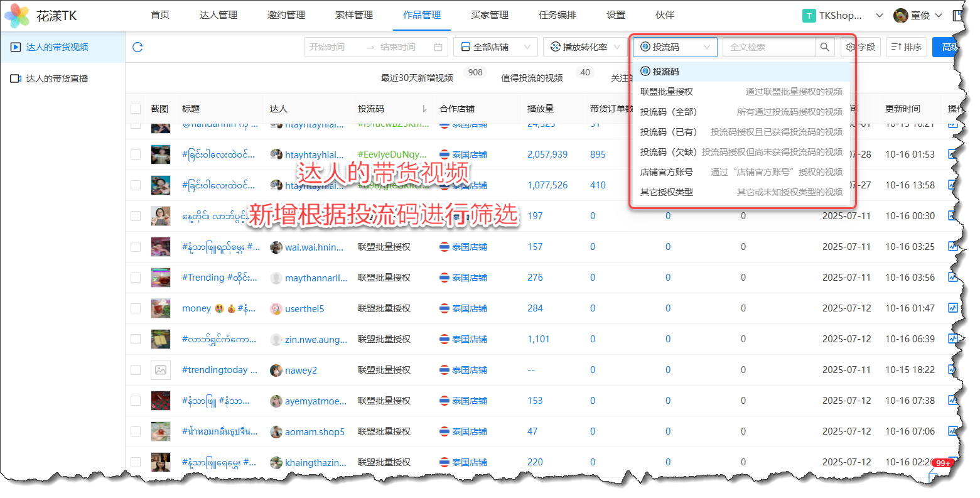
Task: Open 达人的带货直播 in the sidebar
Action: pos(57,78)
